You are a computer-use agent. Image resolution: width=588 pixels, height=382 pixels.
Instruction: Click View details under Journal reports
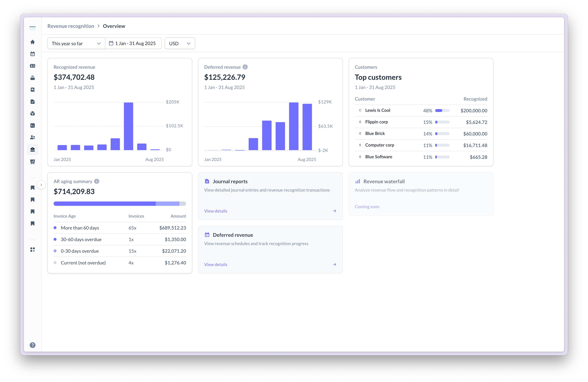215,211
